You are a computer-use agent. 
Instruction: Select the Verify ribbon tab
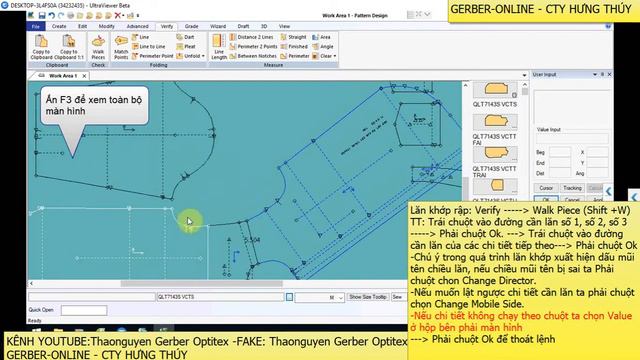(167, 26)
